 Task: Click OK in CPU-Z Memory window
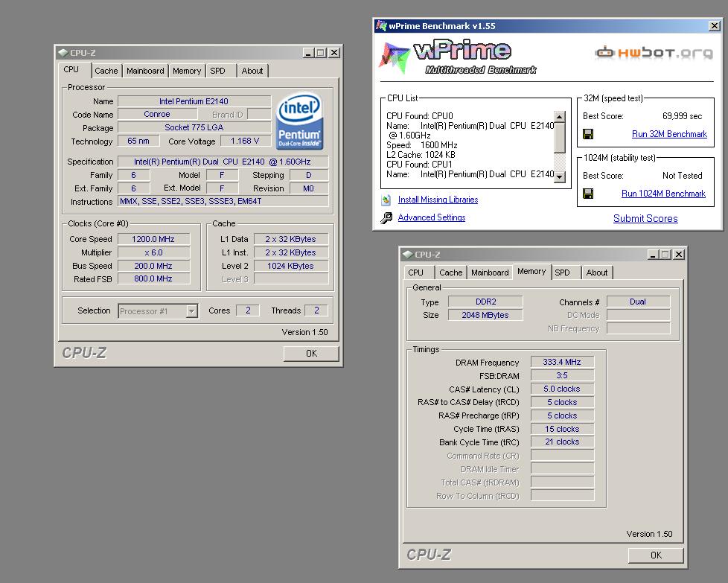point(656,555)
